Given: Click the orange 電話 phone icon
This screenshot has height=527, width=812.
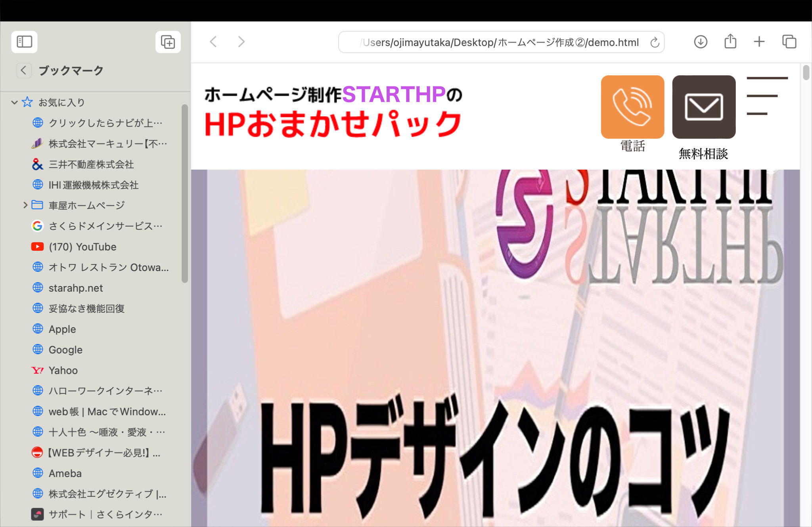Looking at the screenshot, I should pyautogui.click(x=632, y=107).
